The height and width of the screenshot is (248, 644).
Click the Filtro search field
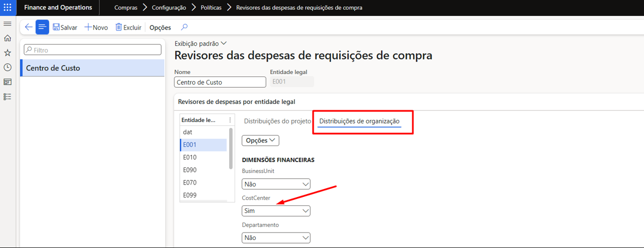point(93,50)
